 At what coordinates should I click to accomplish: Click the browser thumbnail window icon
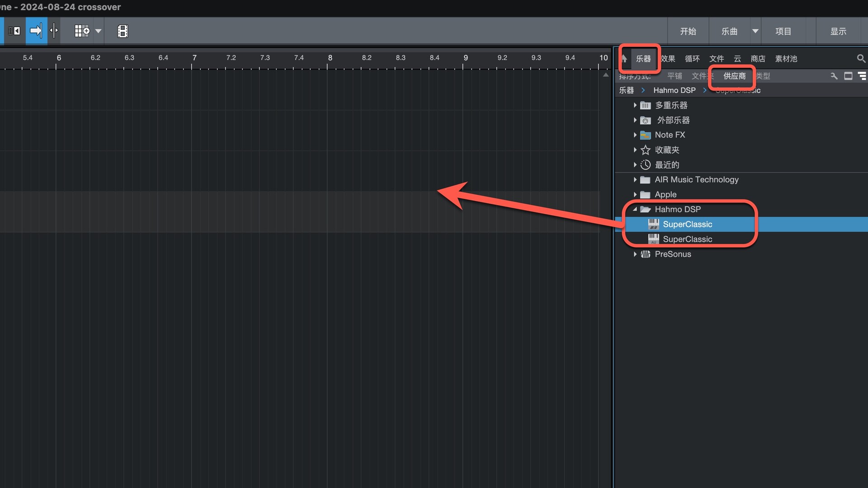pos(848,76)
